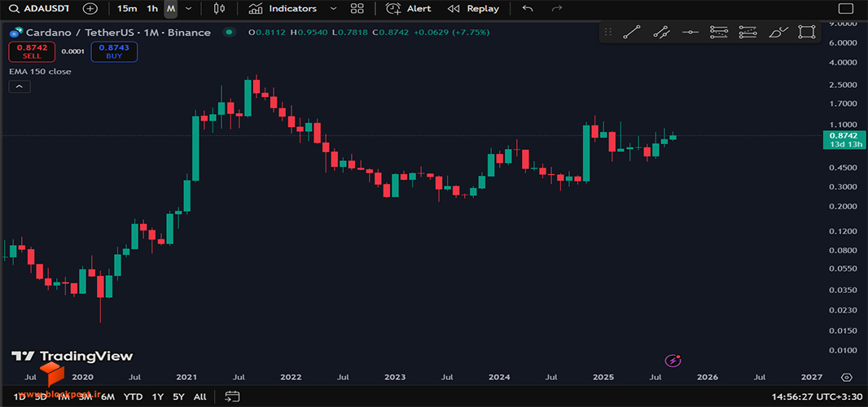Select the brush drawing tool
868x407 pixels.
pos(778,32)
